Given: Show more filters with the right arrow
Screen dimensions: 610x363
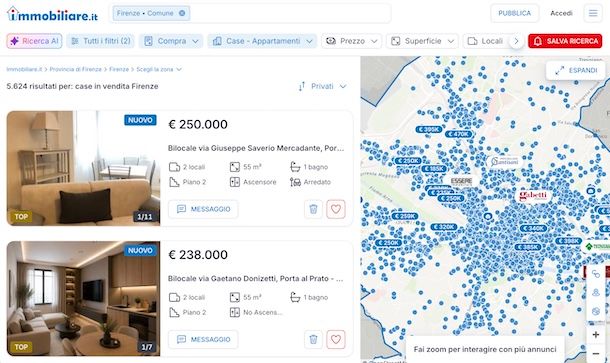Looking at the screenshot, I should [516, 41].
